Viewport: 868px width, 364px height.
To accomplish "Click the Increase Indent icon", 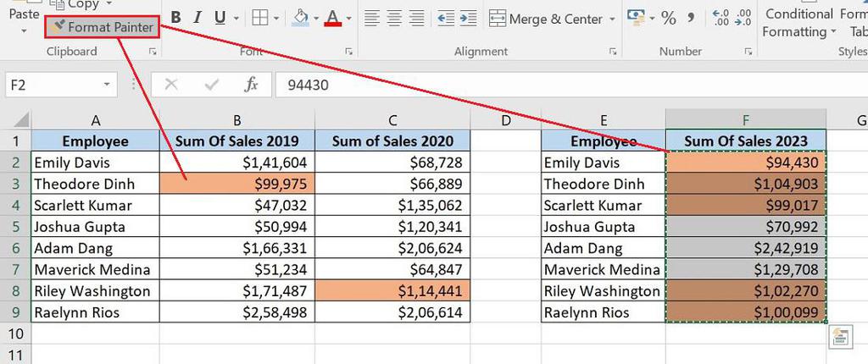I will (x=468, y=19).
